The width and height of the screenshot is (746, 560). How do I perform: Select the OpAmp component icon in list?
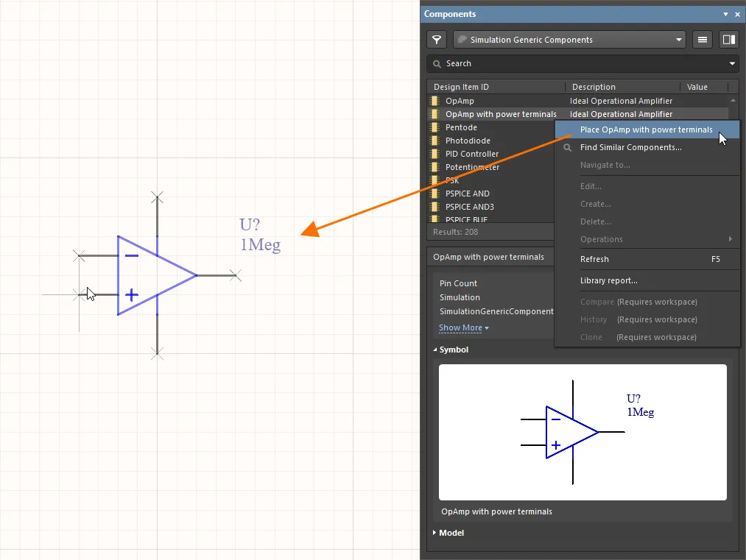tap(434, 101)
